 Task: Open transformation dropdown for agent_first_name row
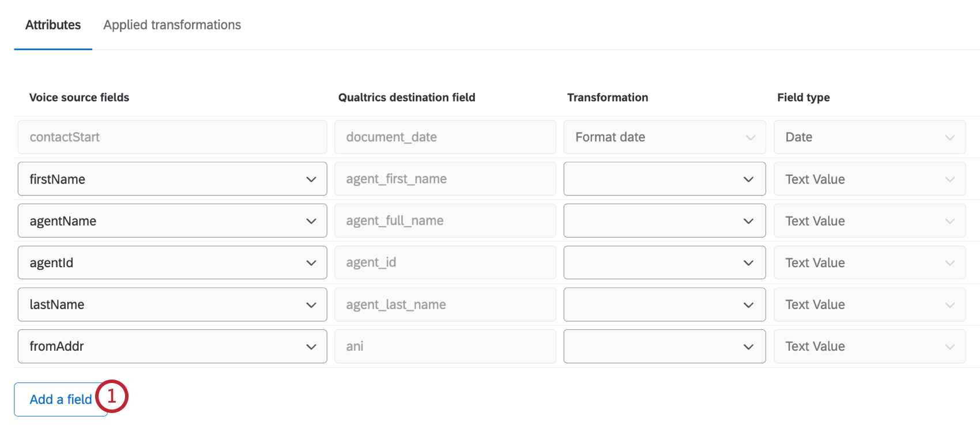click(664, 179)
